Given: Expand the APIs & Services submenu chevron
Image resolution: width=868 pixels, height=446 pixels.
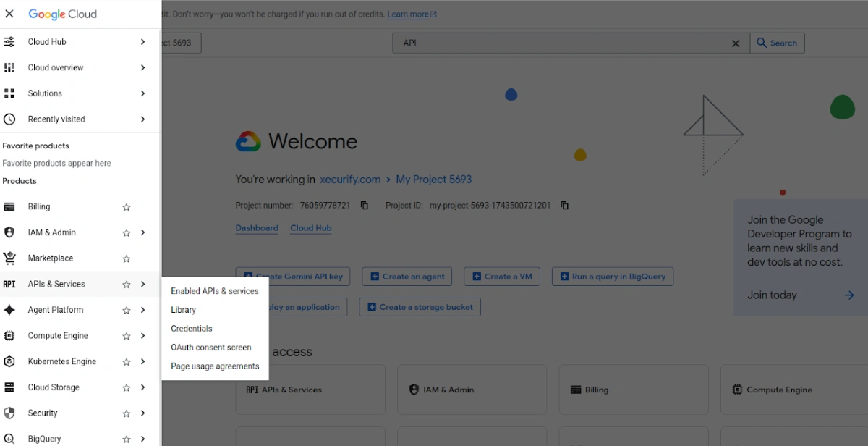Looking at the screenshot, I should [x=142, y=285].
